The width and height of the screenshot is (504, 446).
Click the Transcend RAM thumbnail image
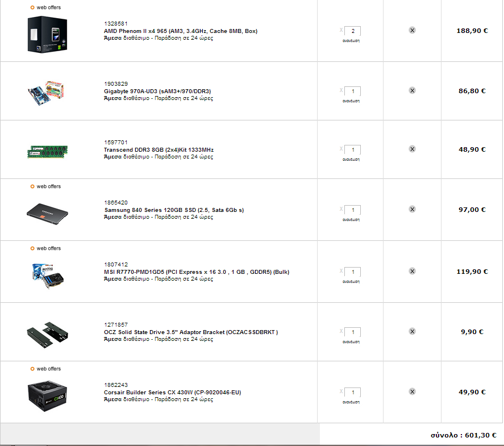47,151
